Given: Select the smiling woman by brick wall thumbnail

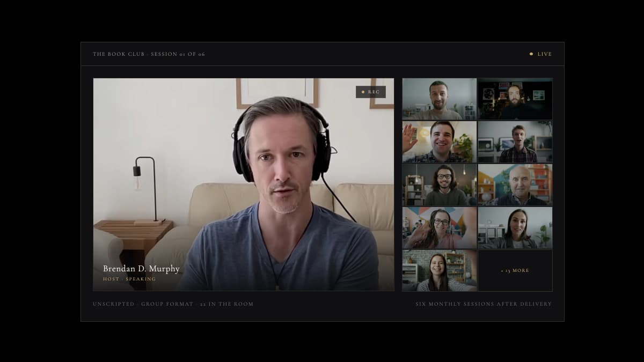Looking at the screenshot, I should coord(440,270).
